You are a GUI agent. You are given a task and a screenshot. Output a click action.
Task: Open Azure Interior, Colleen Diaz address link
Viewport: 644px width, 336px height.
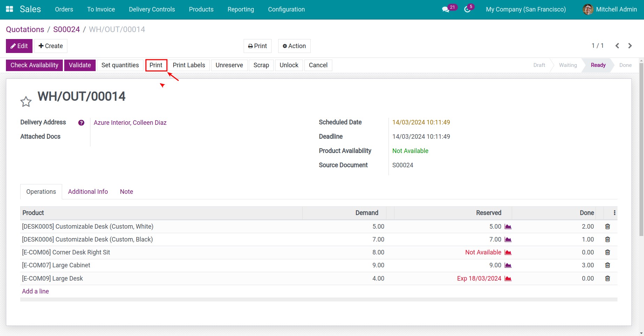[x=130, y=123]
